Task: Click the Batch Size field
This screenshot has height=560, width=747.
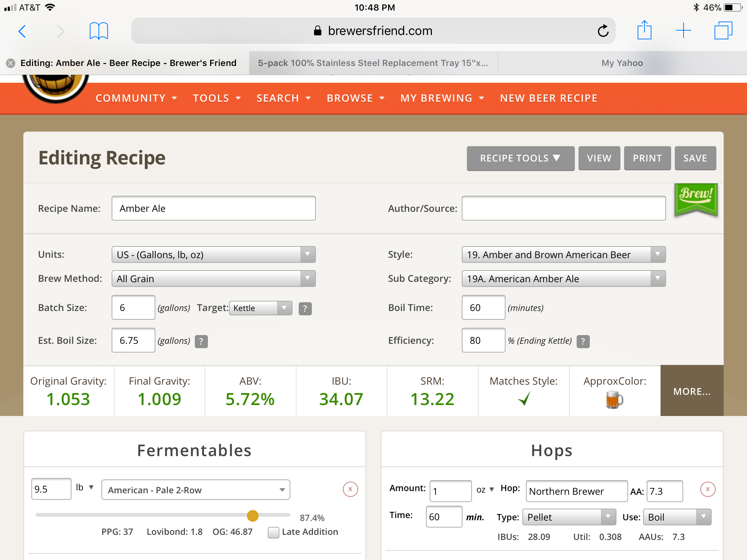Action: click(133, 308)
